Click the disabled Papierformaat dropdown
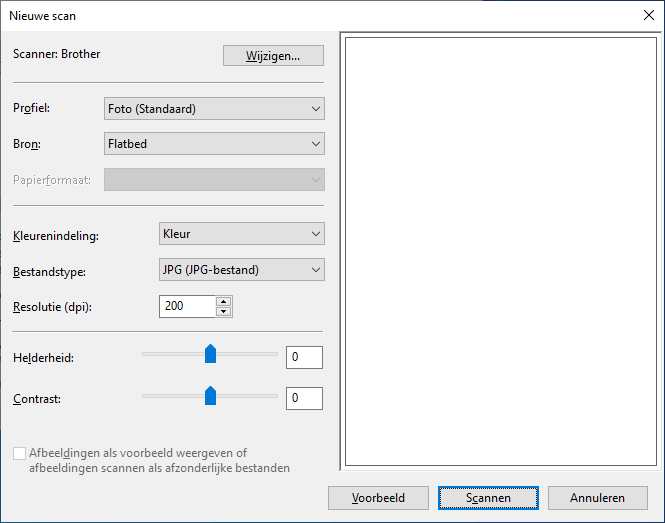This screenshot has width=665, height=523. [214, 180]
